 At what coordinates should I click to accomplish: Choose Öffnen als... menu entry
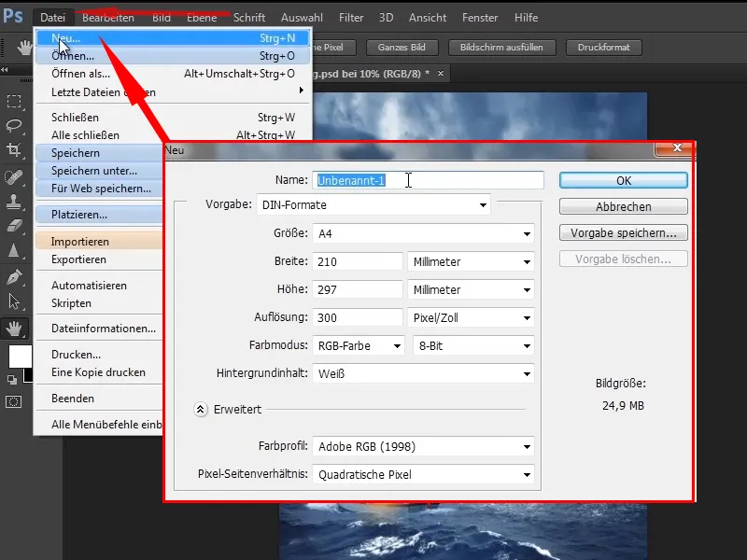coord(173,74)
